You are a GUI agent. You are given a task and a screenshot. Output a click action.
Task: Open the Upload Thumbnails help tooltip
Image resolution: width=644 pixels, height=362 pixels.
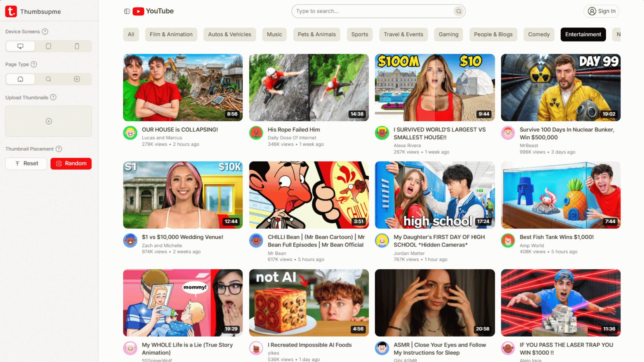(x=53, y=97)
